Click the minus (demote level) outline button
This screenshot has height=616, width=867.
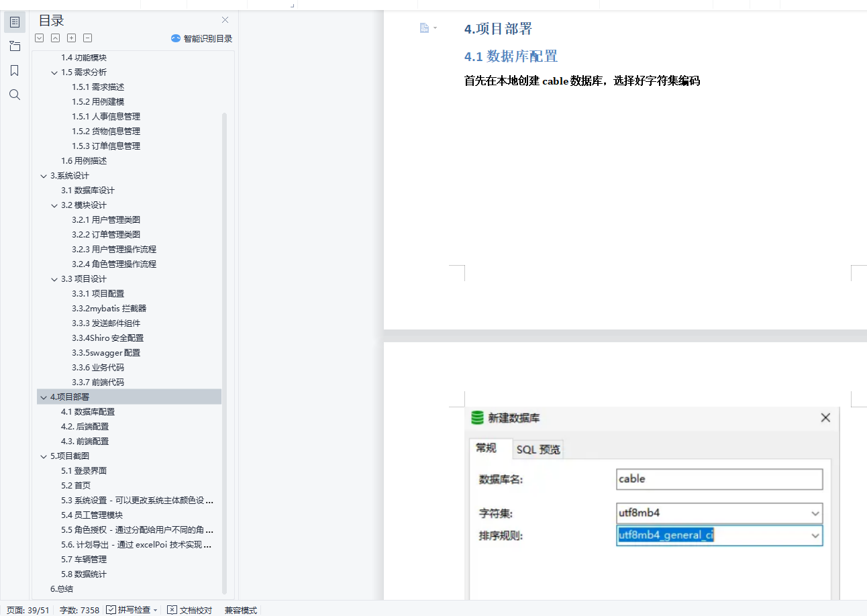[x=88, y=38]
